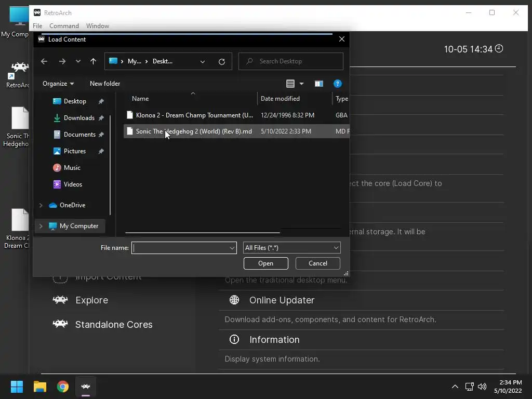The image size is (532, 399).
Task: Select Downloads in the navigation pane
Action: coord(79,118)
